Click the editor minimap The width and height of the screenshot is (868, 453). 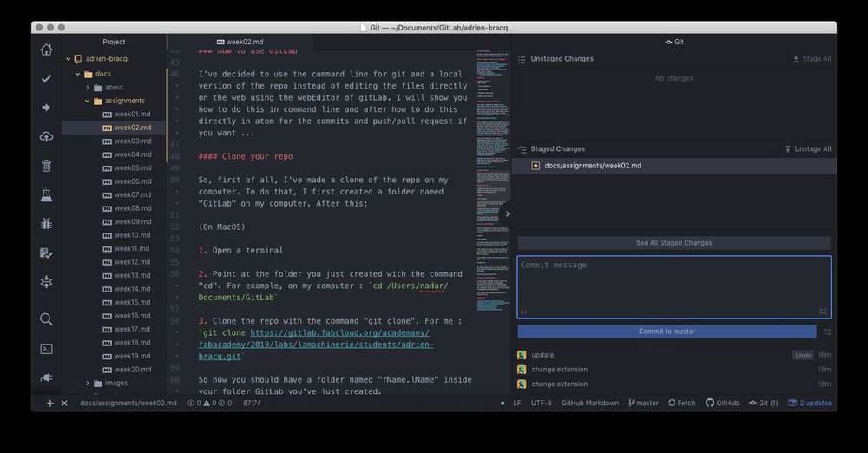click(x=492, y=181)
